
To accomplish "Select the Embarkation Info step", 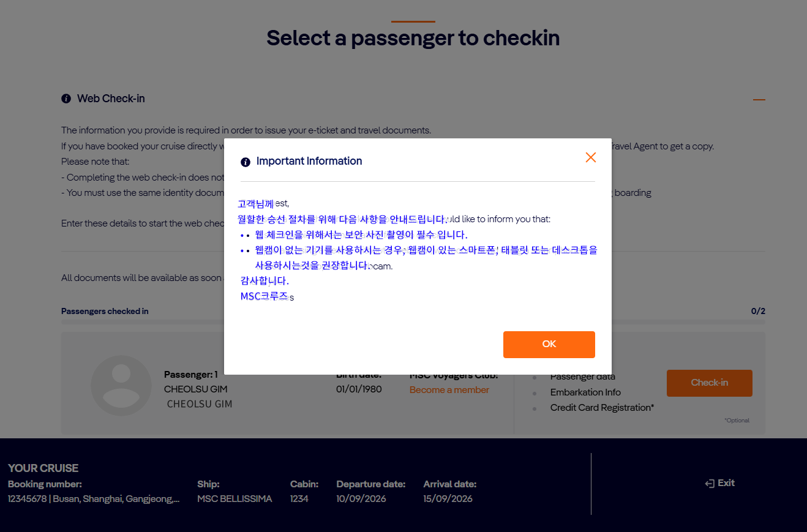I will (x=585, y=392).
